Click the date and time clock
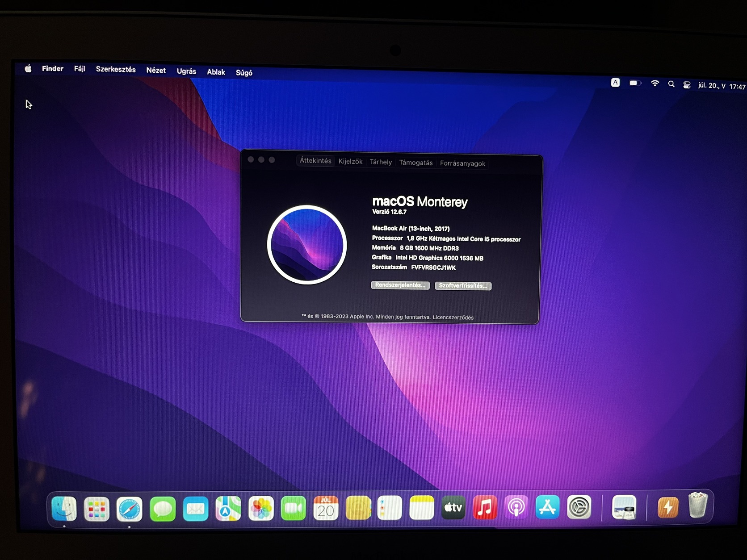747x560 pixels. (722, 86)
